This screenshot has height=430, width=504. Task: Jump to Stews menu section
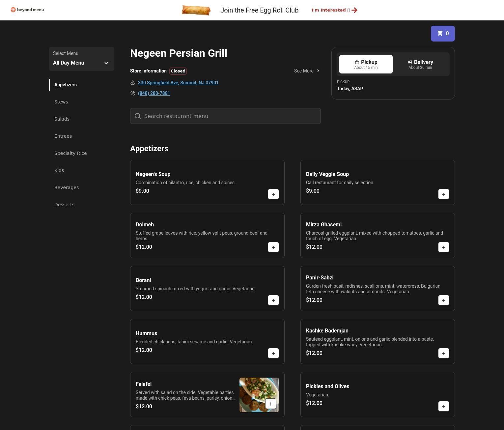(x=61, y=102)
